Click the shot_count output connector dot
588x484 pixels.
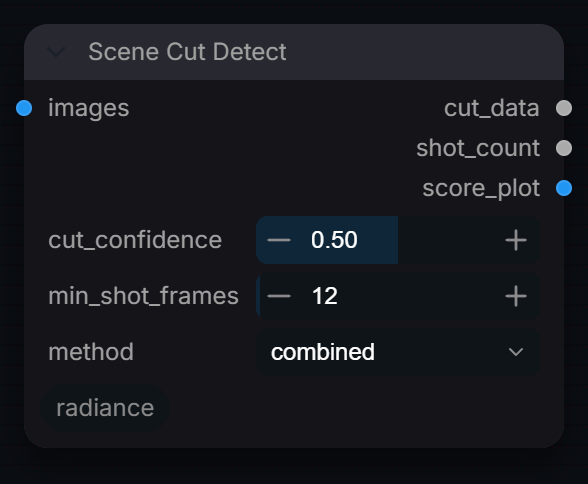[x=564, y=148]
